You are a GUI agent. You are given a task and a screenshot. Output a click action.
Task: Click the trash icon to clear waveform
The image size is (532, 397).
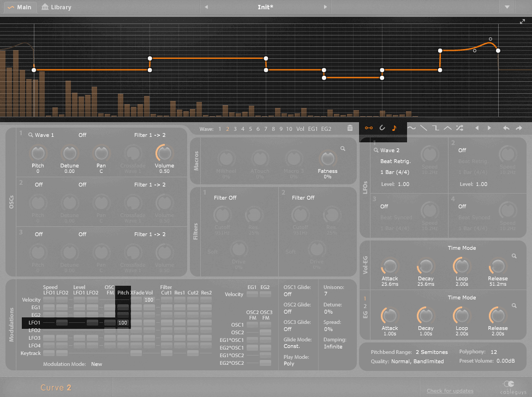(x=350, y=128)
